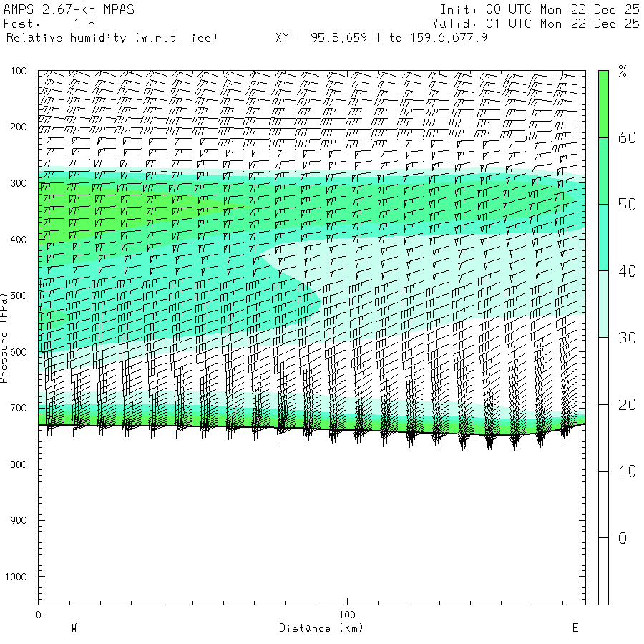644x644 pixels.
Task: Click the Valid 01 UTC timestamp text
Action: 536,24
